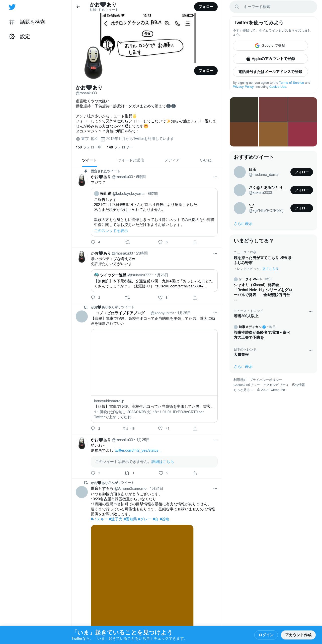Follow 目玉 @medama_dama

point(302,172)
